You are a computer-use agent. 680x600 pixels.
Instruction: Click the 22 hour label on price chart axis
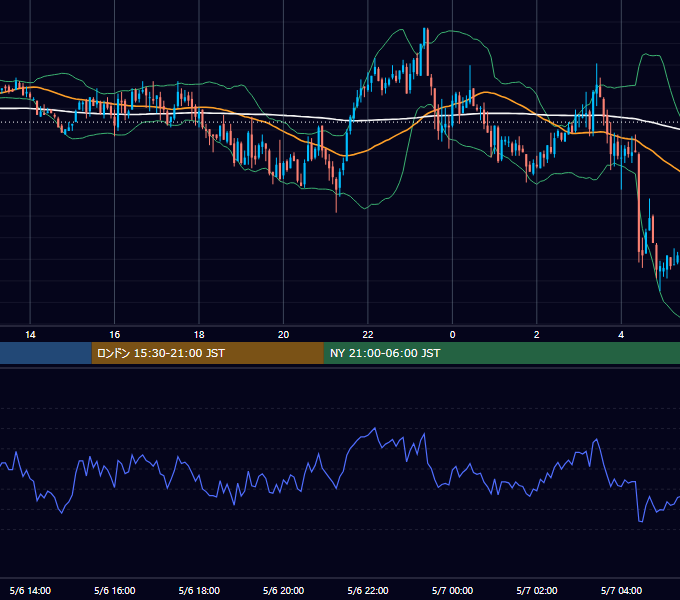(x=368, y=335)
